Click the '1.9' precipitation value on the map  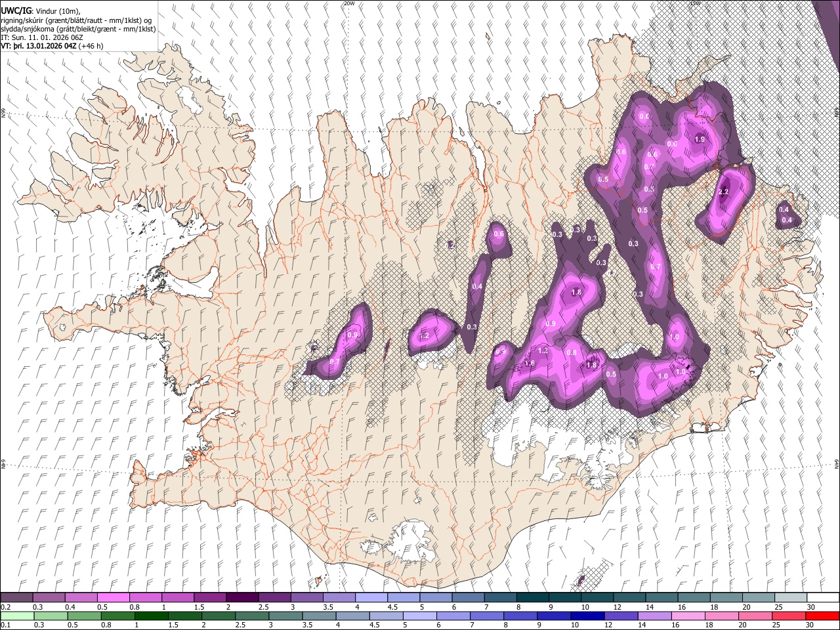(x=700, y=139)
